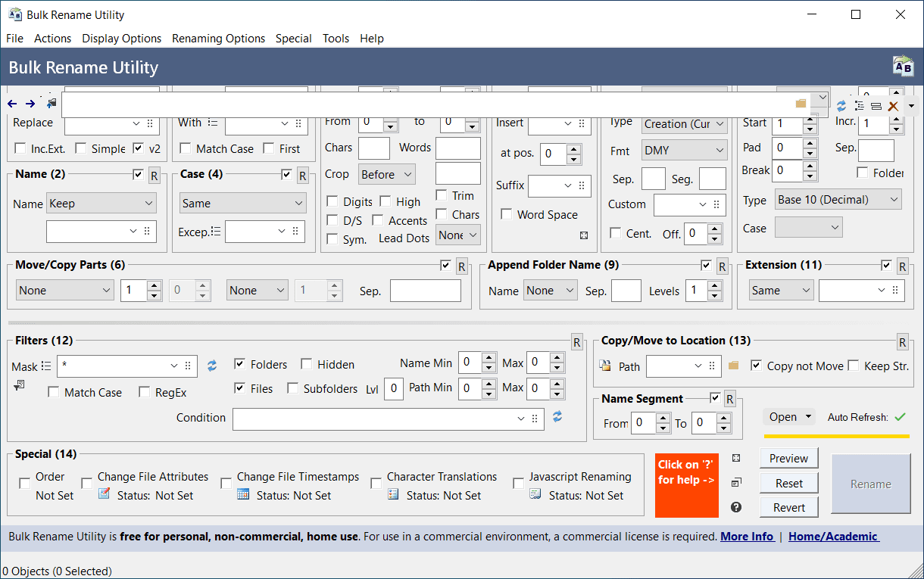Click the Preview button
The image size is (924, 579).
click(x=788, y=458)
